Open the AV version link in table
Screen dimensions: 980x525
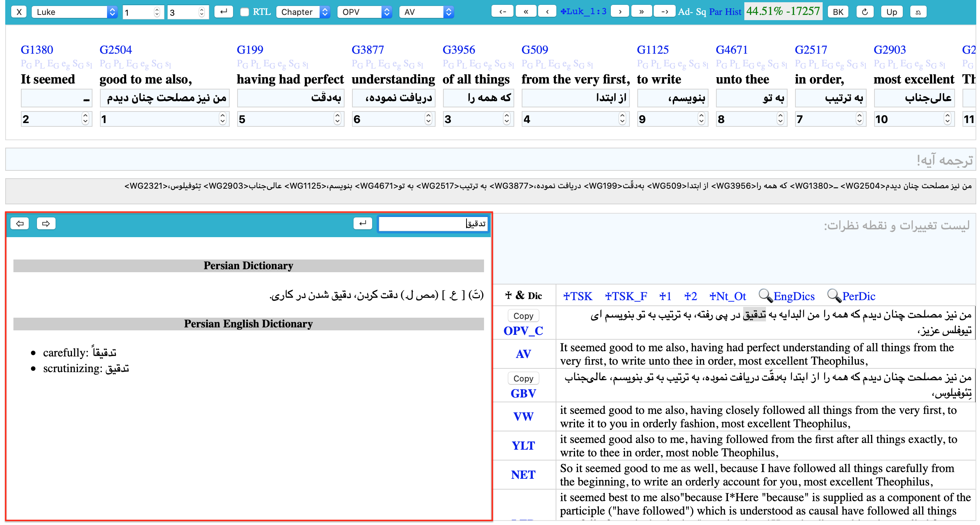click(x=523, y=354)
